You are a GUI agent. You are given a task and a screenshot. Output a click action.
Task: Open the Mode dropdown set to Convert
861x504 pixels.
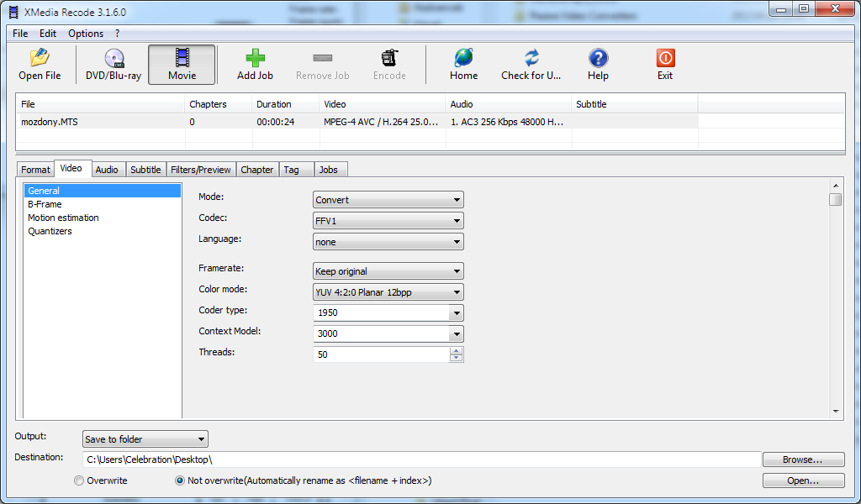(x=388, y=200)
